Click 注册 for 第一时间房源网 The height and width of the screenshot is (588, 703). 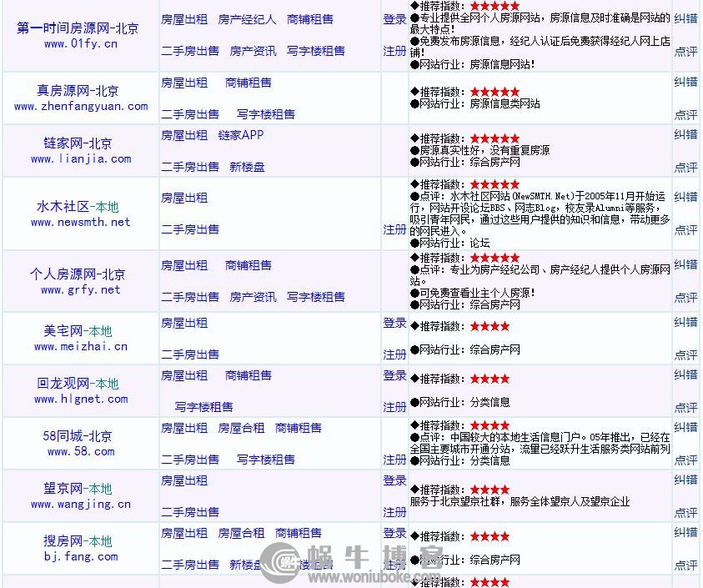point(394,51)
